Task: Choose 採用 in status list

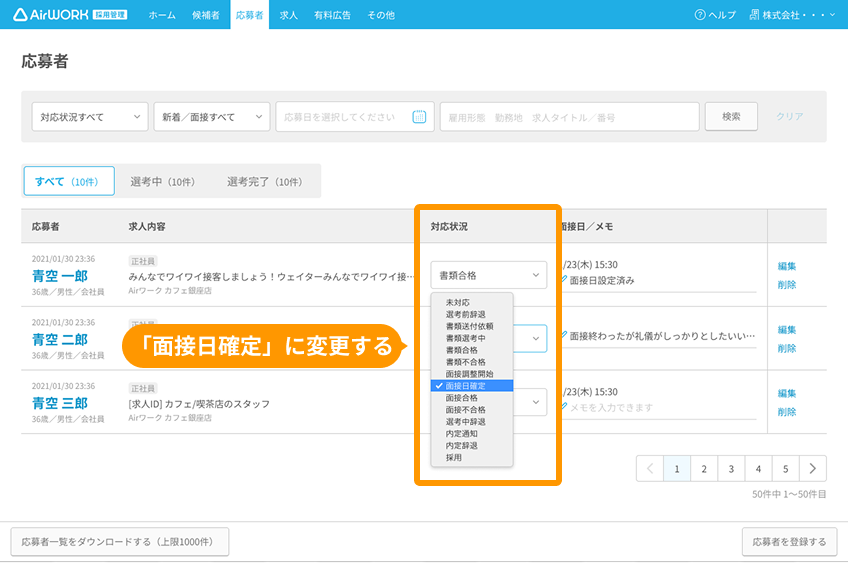Action: pyautogui.click(x=472, y=457)
